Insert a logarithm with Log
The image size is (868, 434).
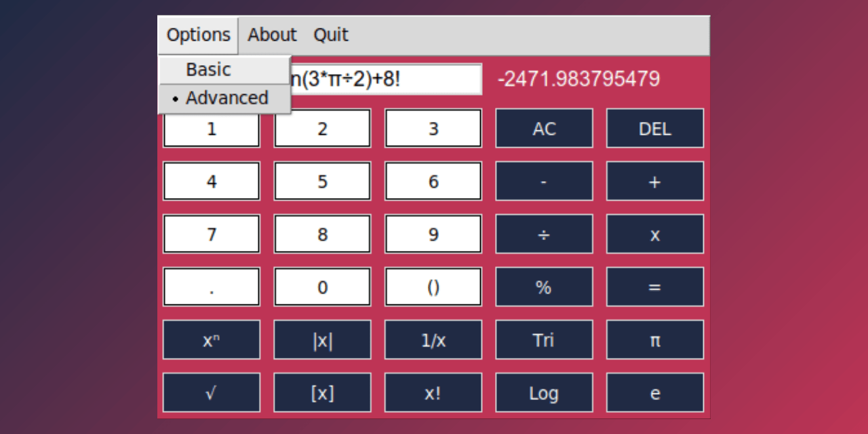(x=544, y=393)
